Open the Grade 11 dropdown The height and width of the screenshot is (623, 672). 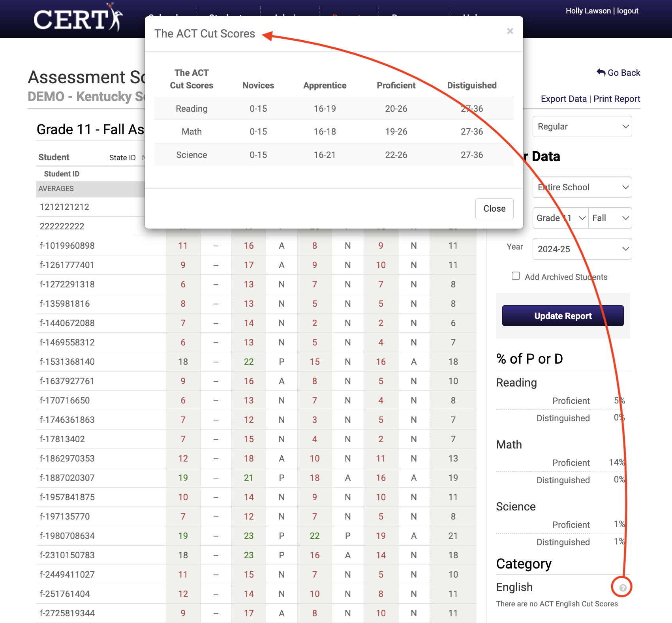pos(560,218)
